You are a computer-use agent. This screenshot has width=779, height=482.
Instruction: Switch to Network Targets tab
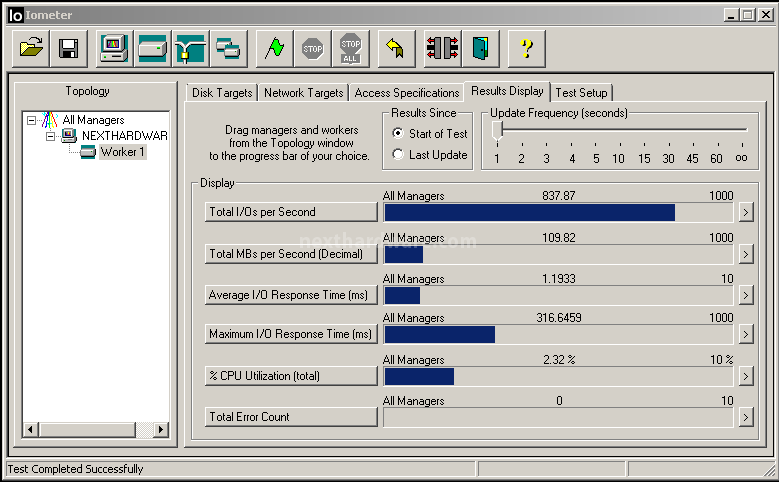[304, 93]
